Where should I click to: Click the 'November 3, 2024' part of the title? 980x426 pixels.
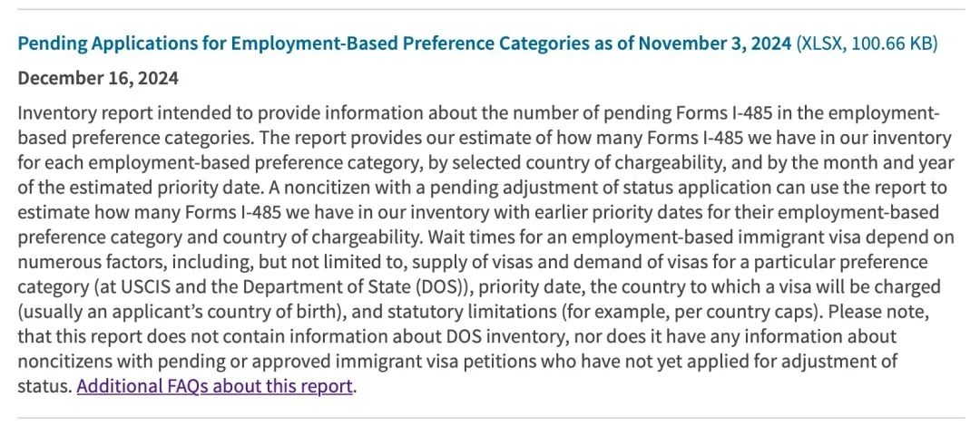click(x=714, y=44)
